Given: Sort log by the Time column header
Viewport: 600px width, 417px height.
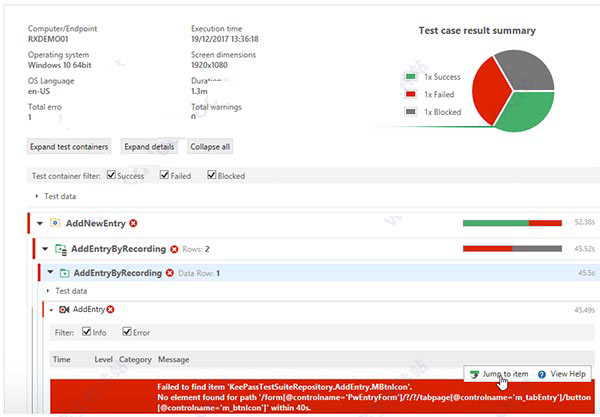Looking at the screenshot, I should tap(61, 359).
